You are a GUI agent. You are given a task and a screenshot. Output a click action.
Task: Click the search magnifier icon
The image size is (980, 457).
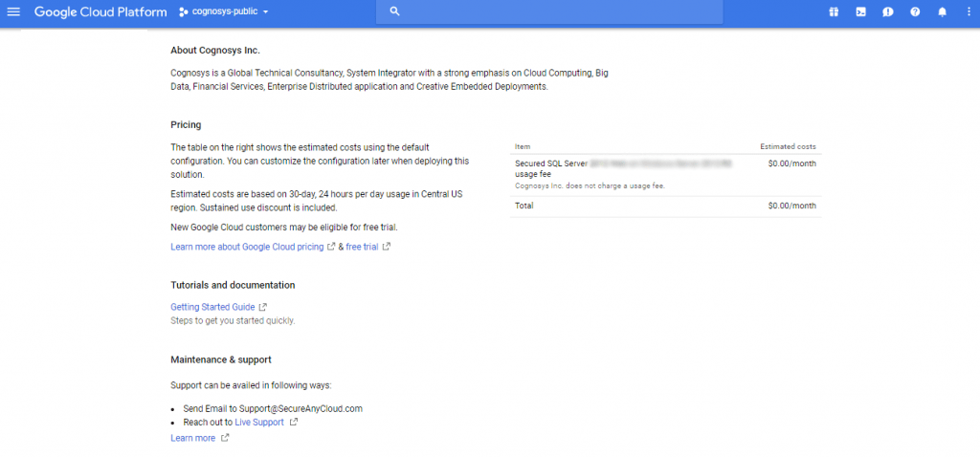click(x=394, y=11)
